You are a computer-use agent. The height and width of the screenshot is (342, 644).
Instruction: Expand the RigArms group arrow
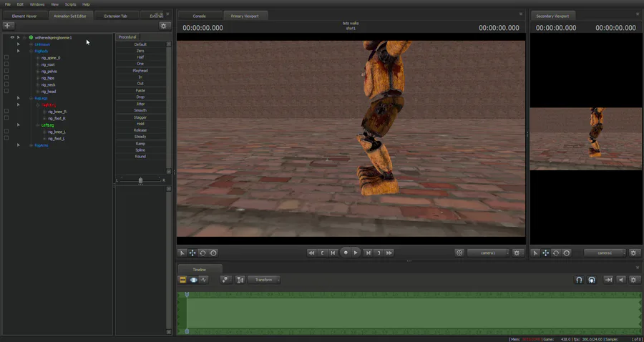[x=19, y=145]
